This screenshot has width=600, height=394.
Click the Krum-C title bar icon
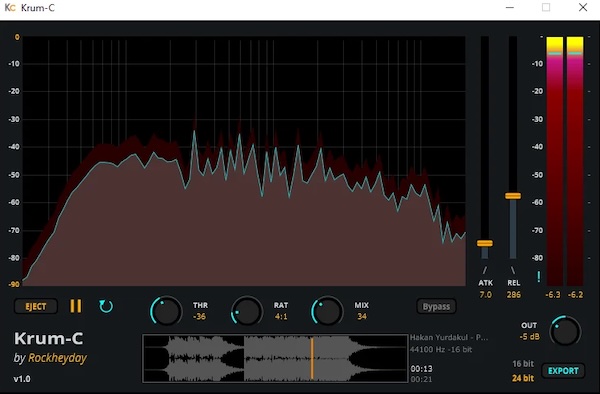[10, 8]
